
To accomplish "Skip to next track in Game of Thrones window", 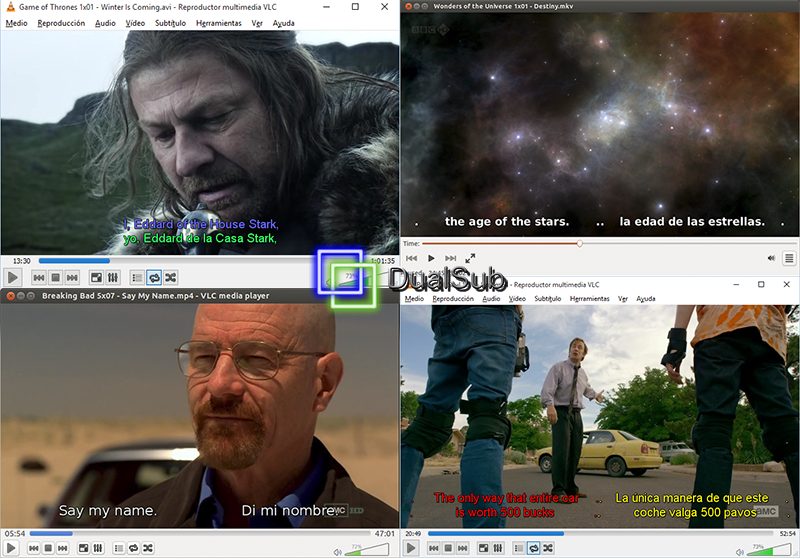I will pyautogui.click(x=72, y=277).
